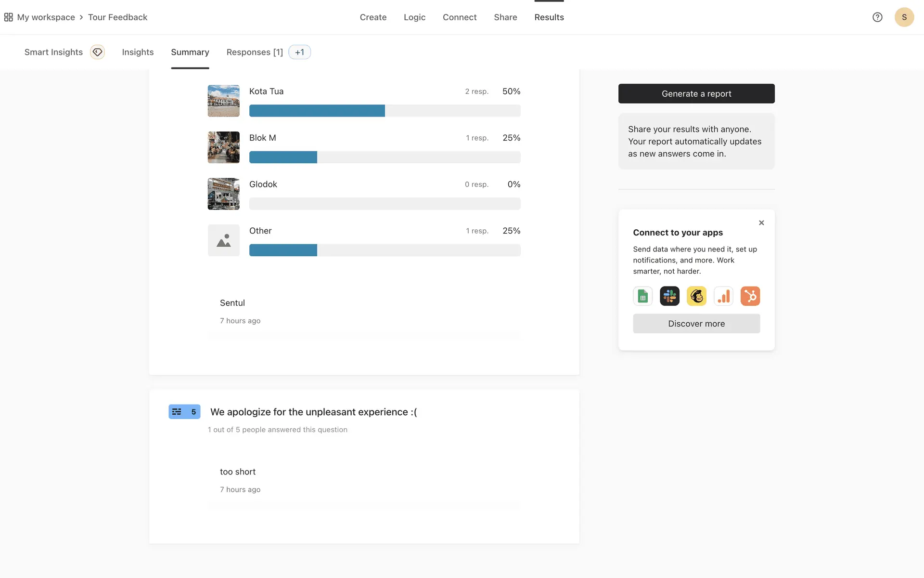This screenshot has width=924, height=578.
Task: Open the Share menu
Action: (505, 17)
